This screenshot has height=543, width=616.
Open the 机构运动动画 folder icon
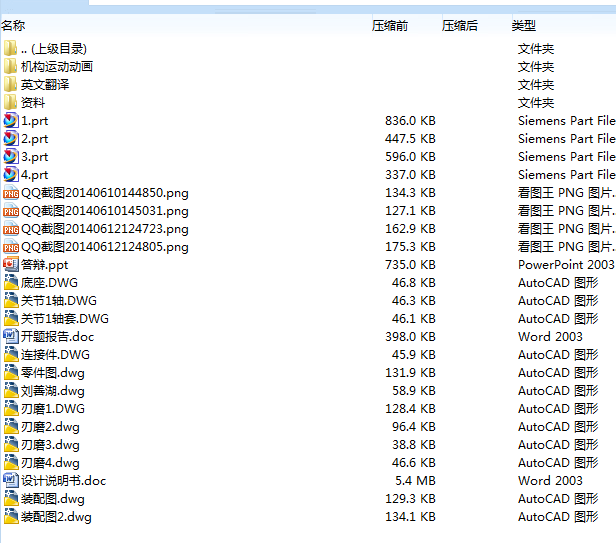pos(11,66)
